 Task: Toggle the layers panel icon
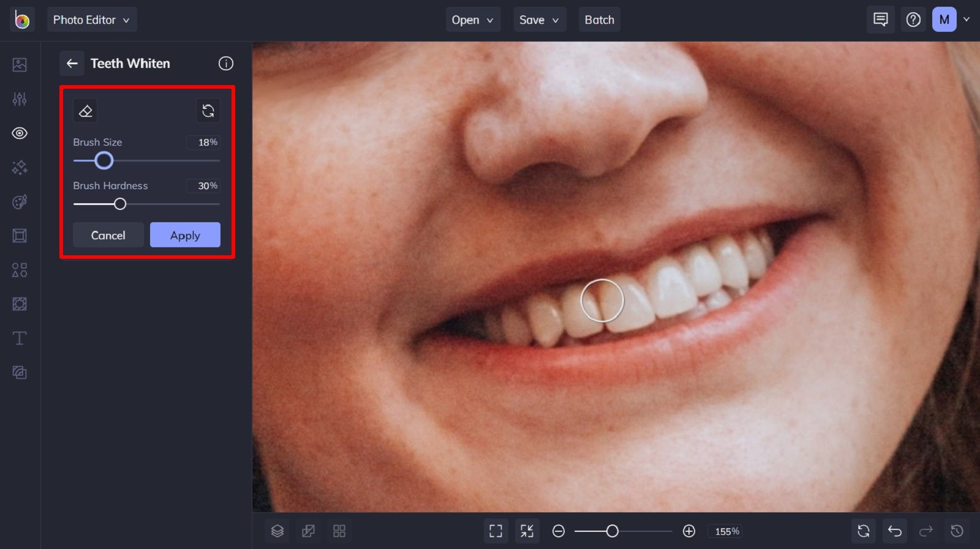[x=277, y=531]
